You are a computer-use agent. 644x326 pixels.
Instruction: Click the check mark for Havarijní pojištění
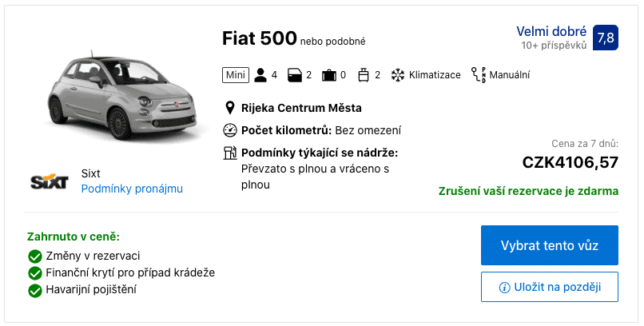35,290
